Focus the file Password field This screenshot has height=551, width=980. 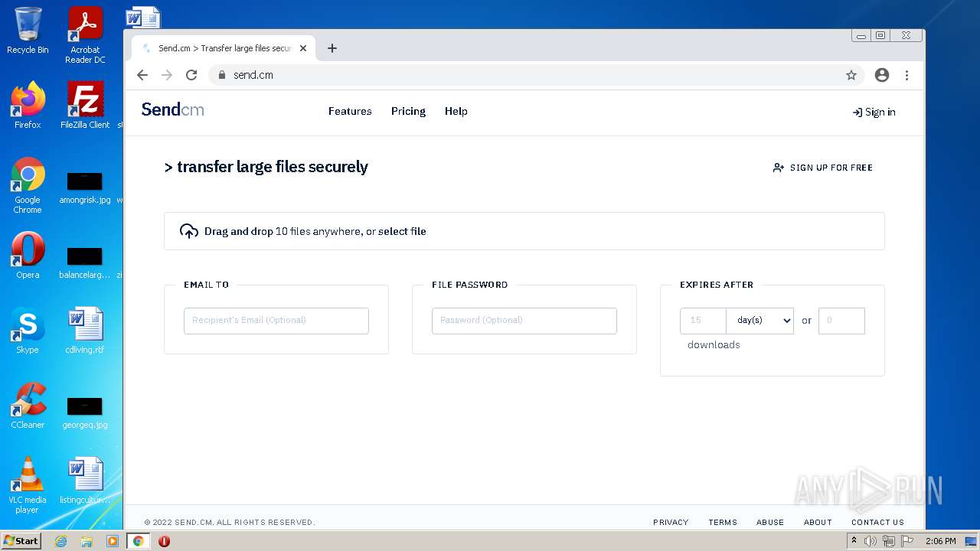tap(524, 321)
